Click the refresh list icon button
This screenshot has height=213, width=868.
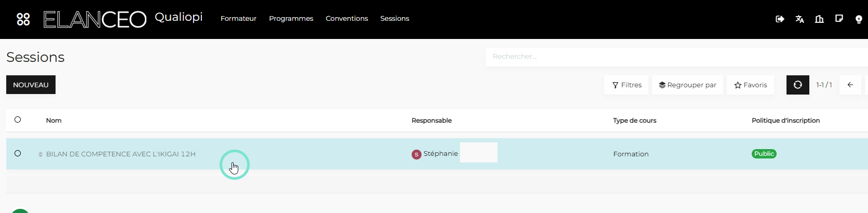point(798,85)
